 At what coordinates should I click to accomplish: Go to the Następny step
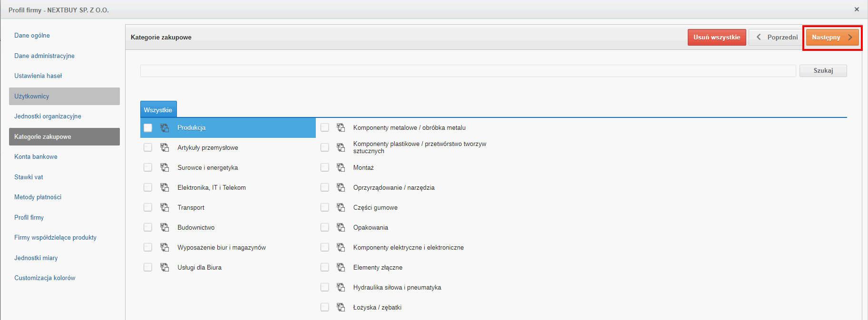[832, 38]
